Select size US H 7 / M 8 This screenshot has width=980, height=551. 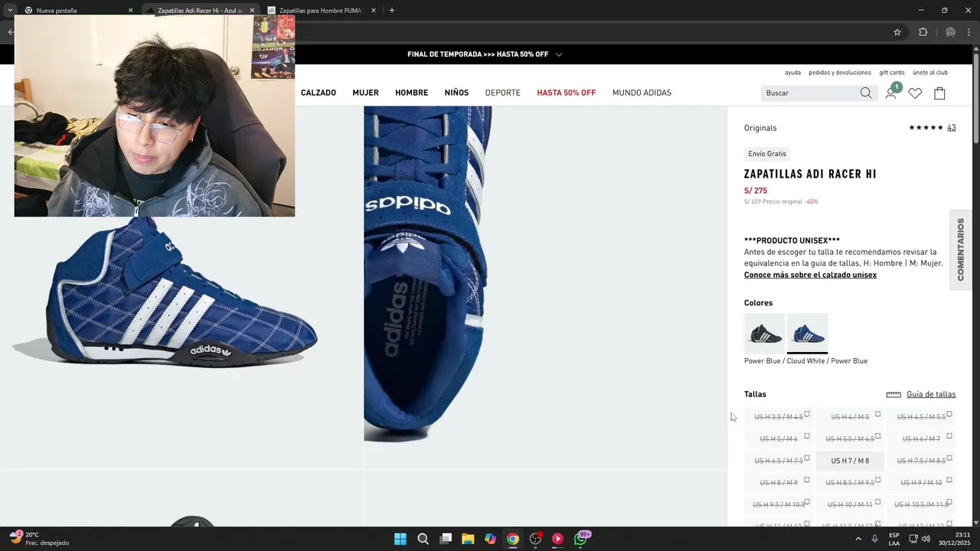click(850, 461)
